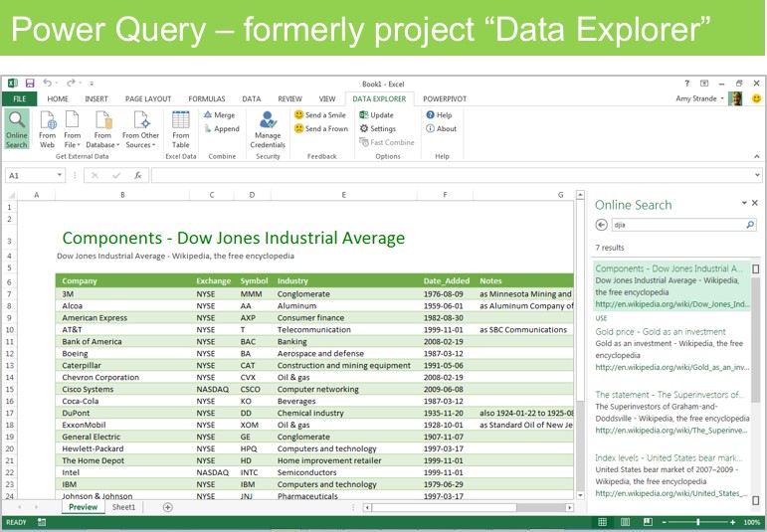Toggle Ribbon Display Options
Screen dimensions: 767x532
click(704, 84)
